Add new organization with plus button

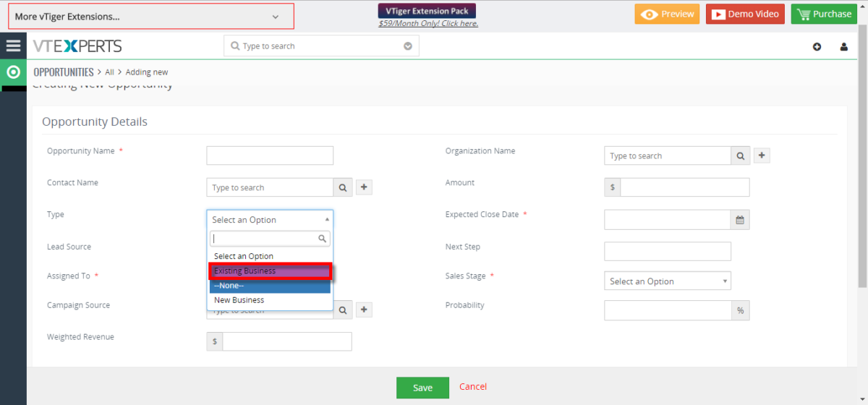tap(762, 155)
